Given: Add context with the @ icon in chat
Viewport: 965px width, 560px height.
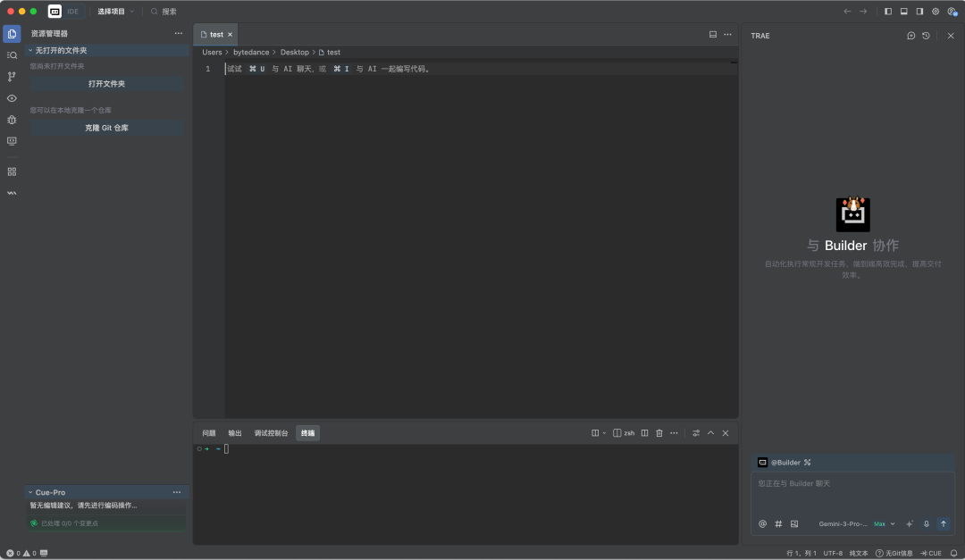Looking at the screenshot, I should 762,523.
